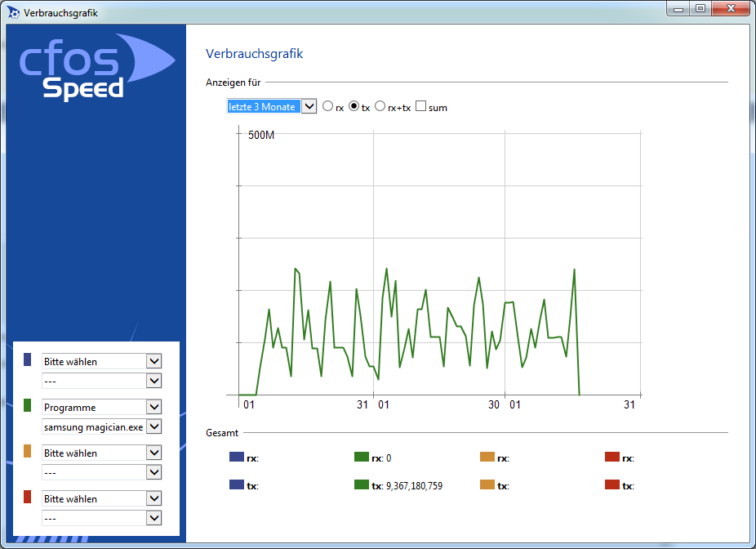Select the tx radio button

354,106
